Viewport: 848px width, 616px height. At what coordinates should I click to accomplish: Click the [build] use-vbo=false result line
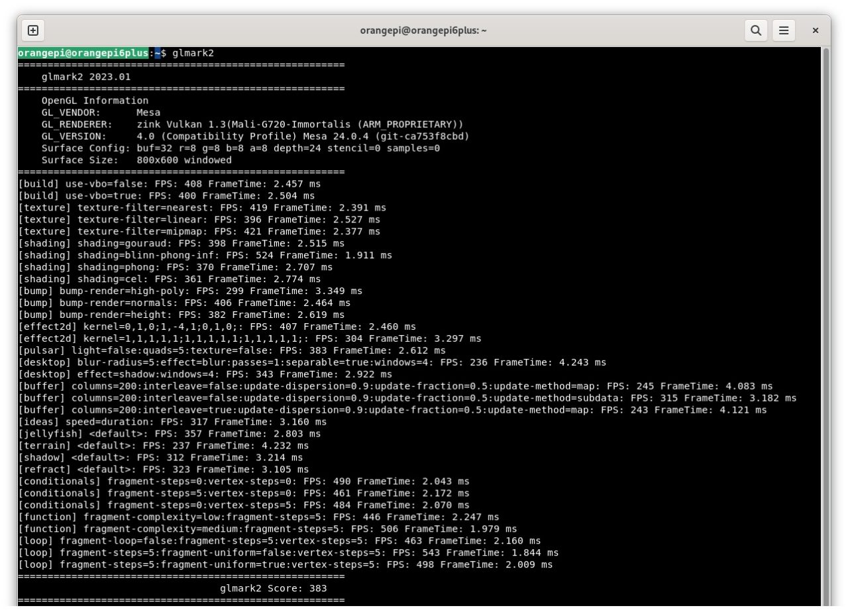pos(169,183)
